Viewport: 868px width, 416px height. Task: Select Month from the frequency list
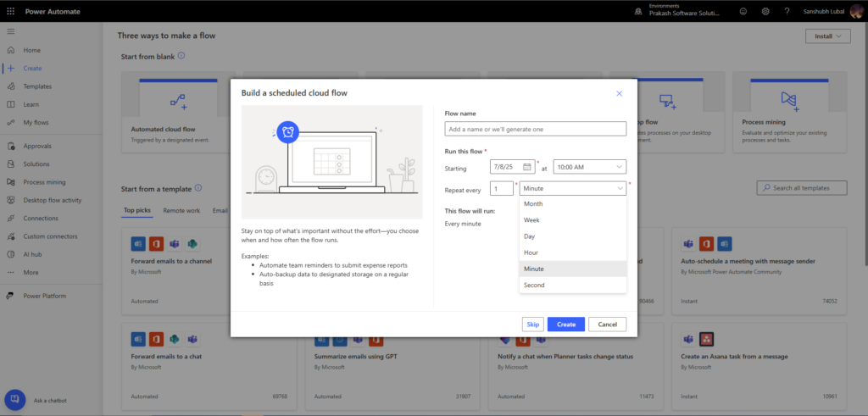pos(573,203)
